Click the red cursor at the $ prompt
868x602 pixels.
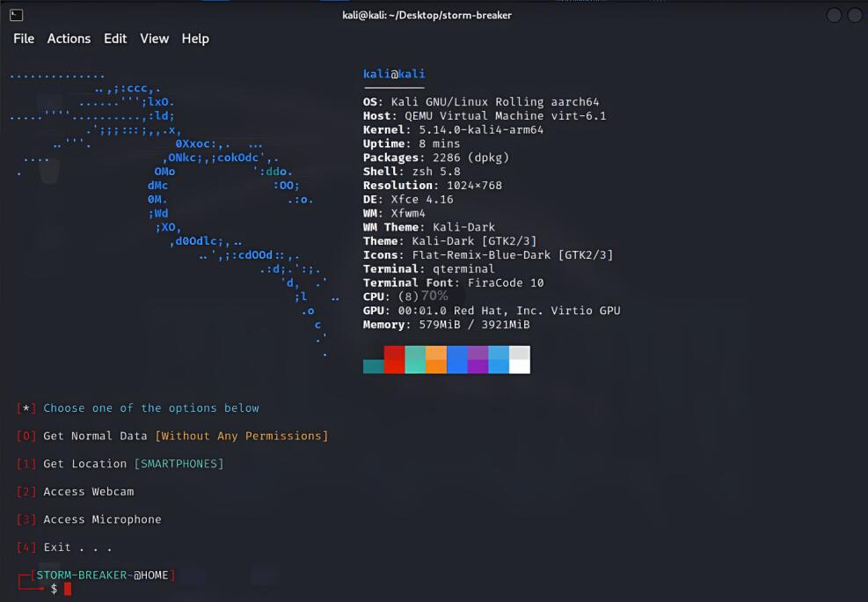[x=68, y=590]
